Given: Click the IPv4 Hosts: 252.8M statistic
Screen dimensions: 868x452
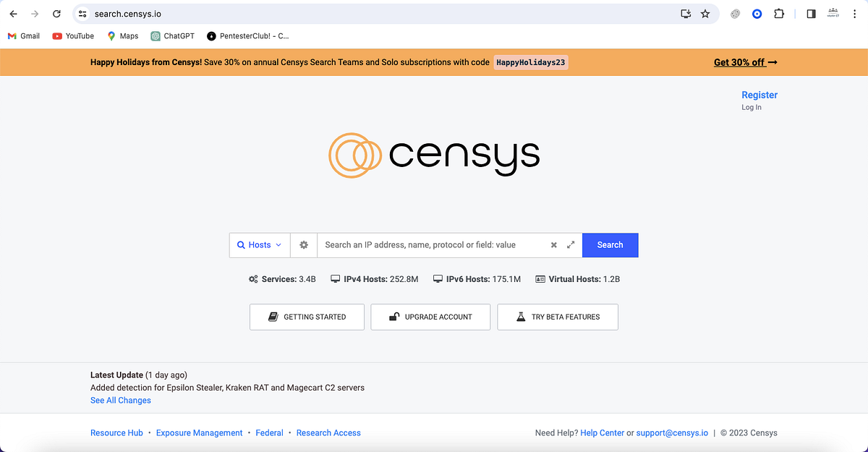Looking at the screenshot, I should coord(375,279).
